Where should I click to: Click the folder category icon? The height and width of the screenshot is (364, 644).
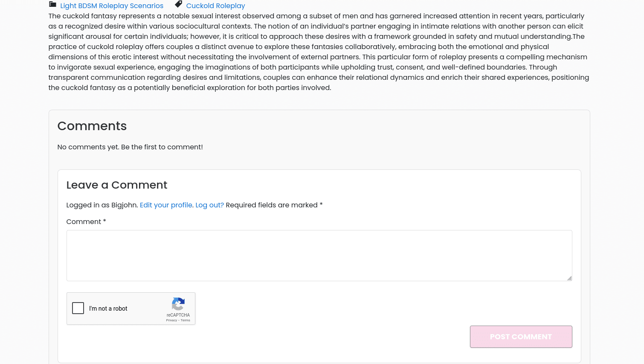tap(52, 4)
